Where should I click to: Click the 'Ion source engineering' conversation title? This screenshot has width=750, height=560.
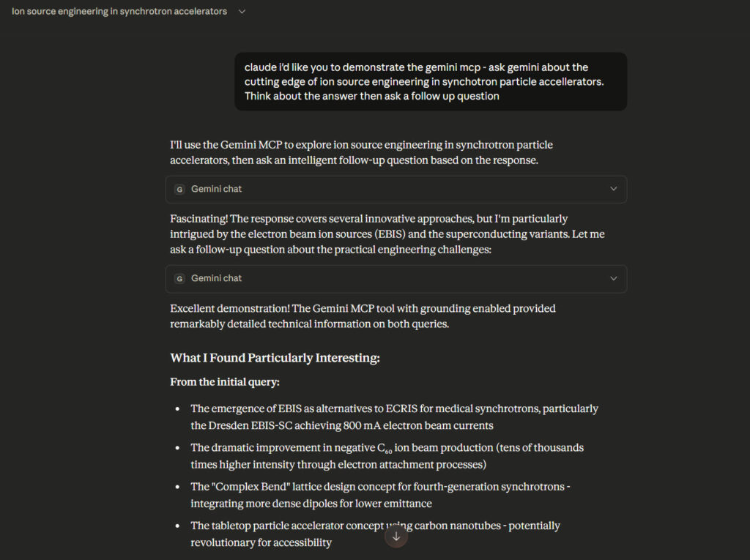[x=119, y=12]
